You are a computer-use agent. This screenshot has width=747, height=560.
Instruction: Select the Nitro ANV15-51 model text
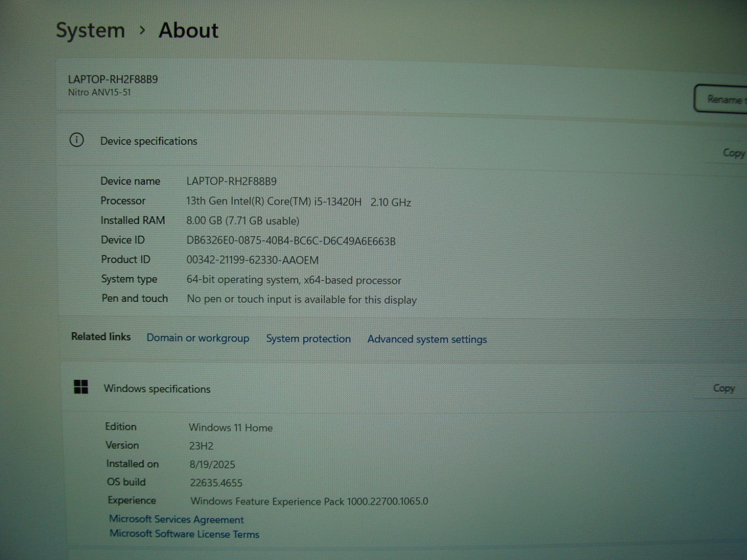click(x=99, y=92)
